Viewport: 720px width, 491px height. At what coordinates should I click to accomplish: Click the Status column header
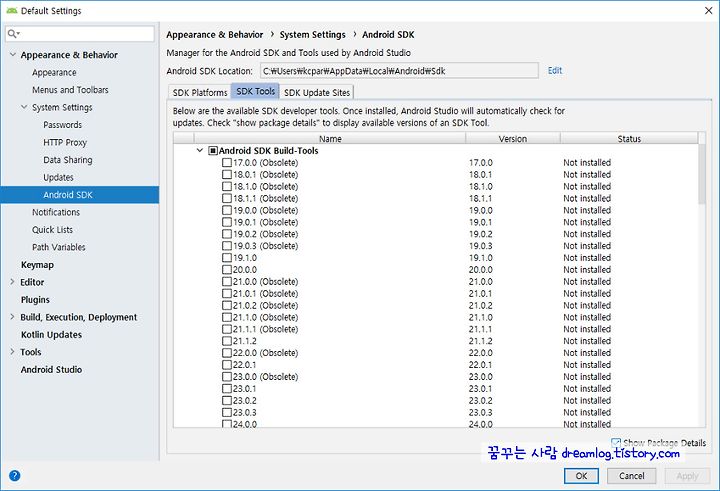629,138
